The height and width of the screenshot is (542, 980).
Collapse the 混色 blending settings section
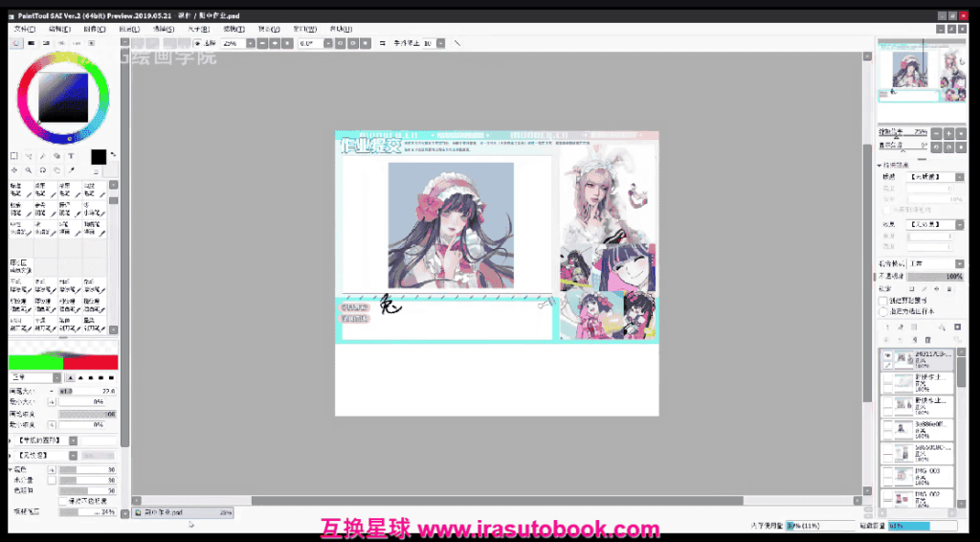point(11,469)
